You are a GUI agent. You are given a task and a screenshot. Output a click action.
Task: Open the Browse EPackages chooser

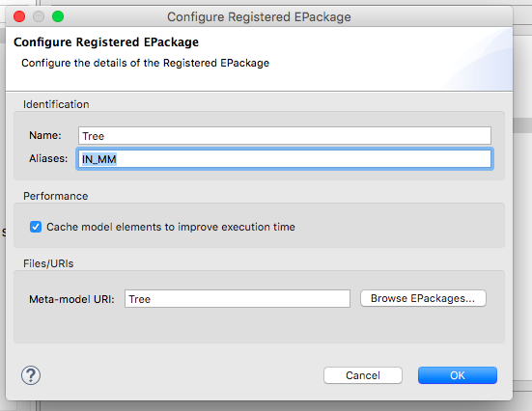(423, 298)
